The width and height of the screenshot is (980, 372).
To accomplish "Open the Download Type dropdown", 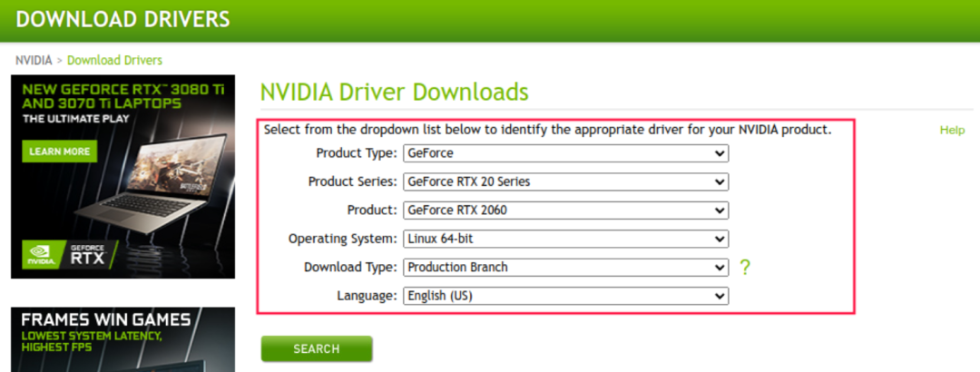I will pos(565,267).
